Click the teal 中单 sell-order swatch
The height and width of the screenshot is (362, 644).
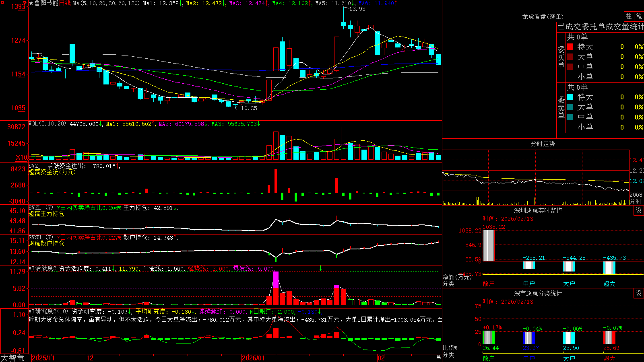pos(570,117)
